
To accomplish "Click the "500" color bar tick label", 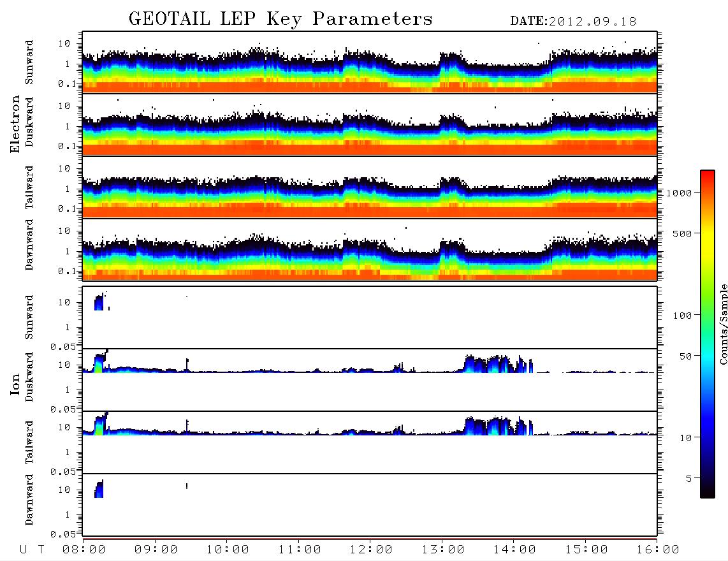I will click(683, 234).
